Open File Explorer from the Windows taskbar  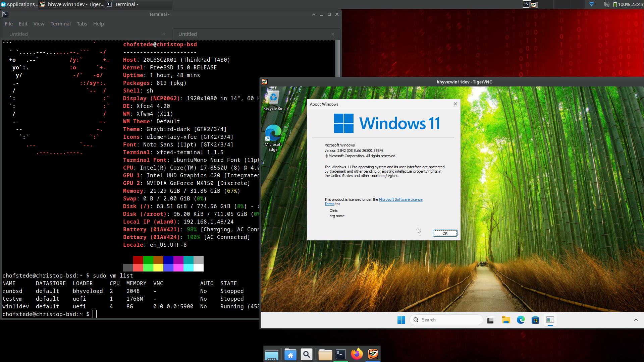click(x=506, y=320)
